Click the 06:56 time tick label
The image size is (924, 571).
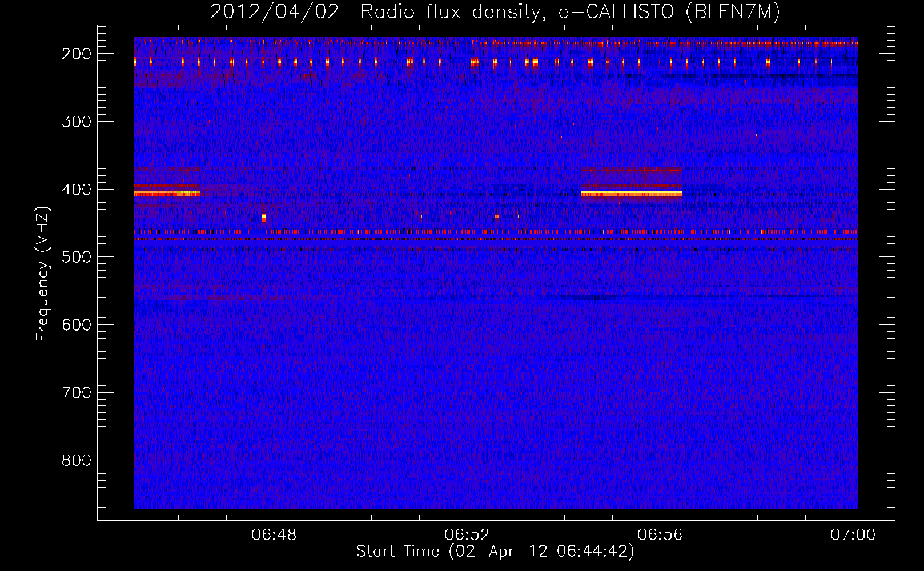[660, 535]
